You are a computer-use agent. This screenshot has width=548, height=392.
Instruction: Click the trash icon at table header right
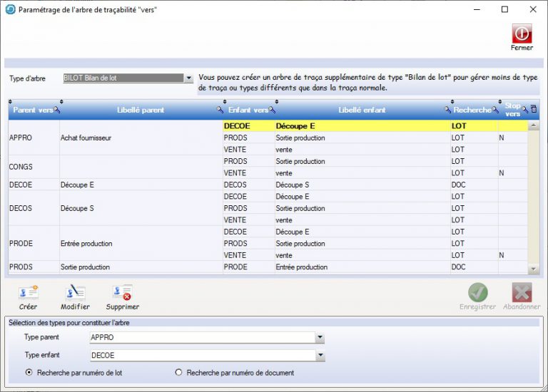(x=534, y=110)
